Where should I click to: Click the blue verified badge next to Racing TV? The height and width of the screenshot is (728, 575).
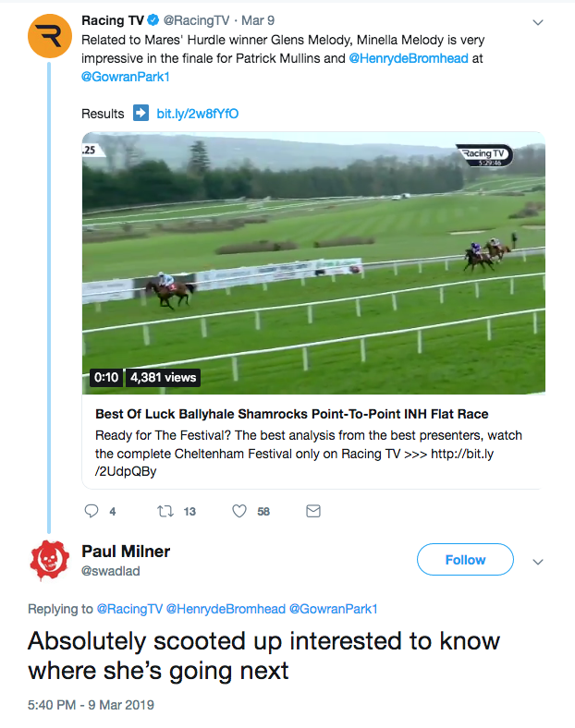tap(153, 20)
